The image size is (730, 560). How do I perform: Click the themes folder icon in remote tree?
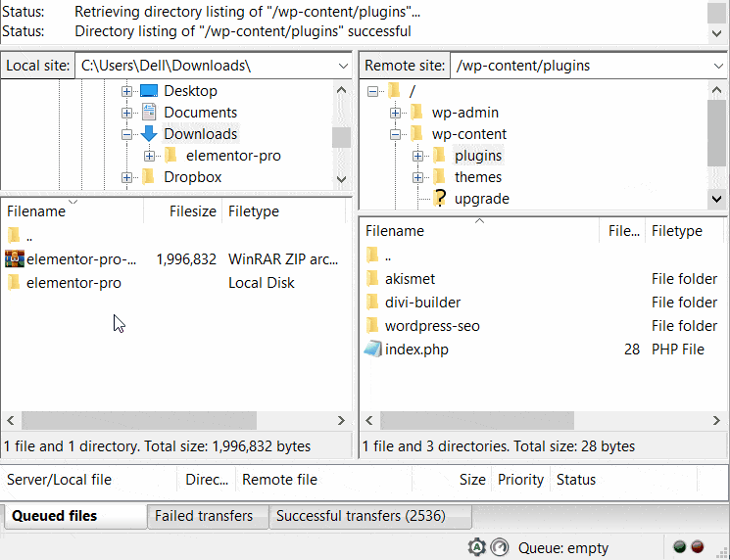coord(439,177)
